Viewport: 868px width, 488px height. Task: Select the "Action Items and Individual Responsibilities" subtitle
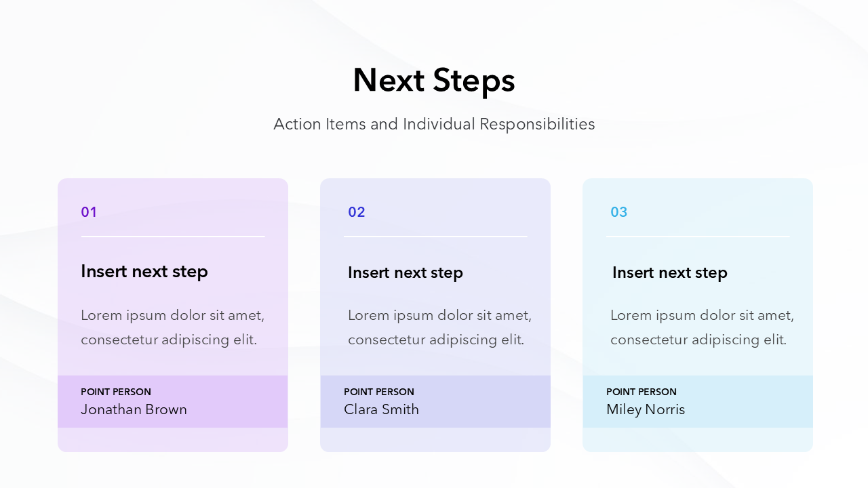point(434,125)
